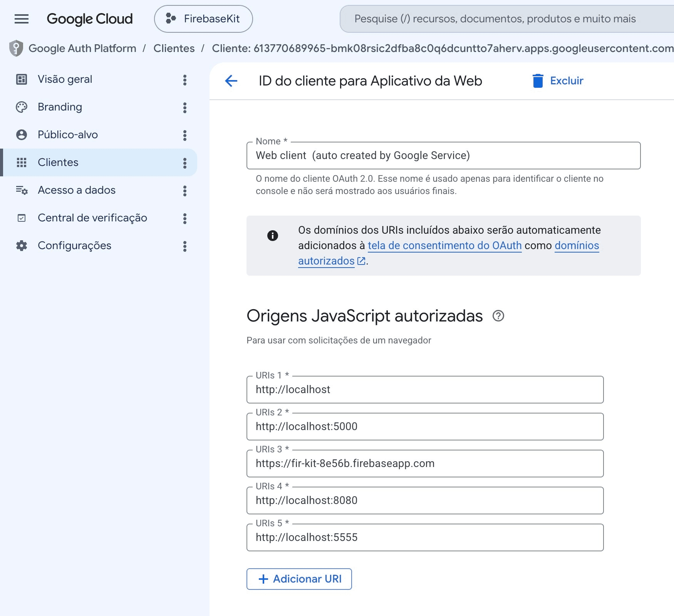674x616 pixels.
Task: Edit URIs 5 field localhost:5555
Action: (x=425, y=537)
